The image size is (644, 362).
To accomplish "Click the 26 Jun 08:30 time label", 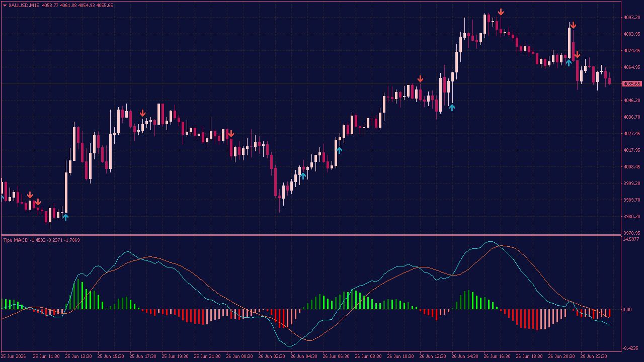I will coord(368,356).
